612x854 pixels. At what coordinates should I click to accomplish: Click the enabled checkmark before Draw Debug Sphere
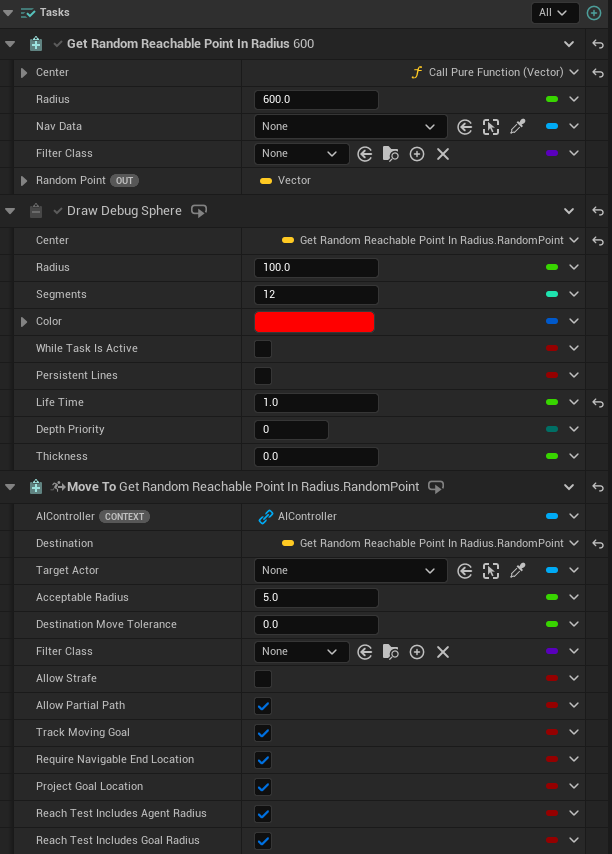pyautogui.click(x=58, y=211)
